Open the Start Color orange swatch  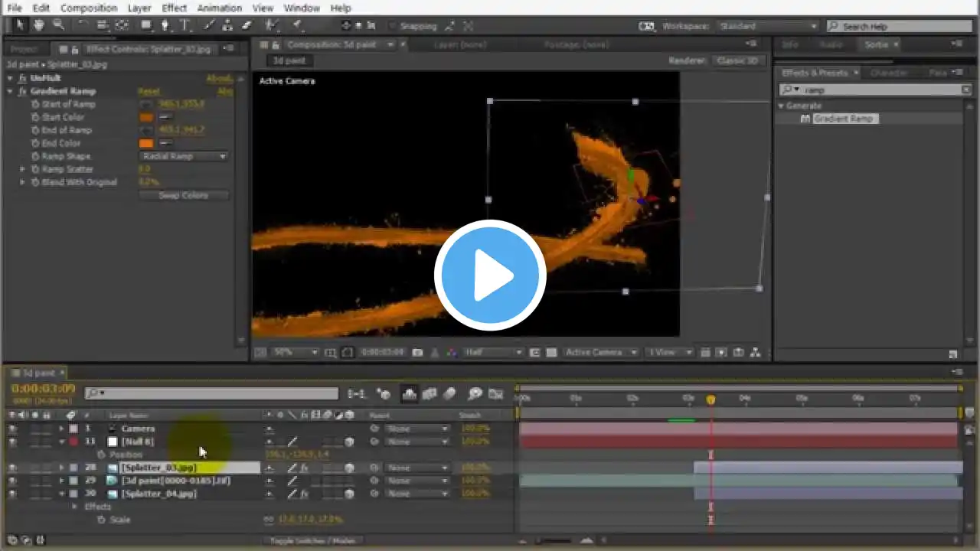click(146, 117)
